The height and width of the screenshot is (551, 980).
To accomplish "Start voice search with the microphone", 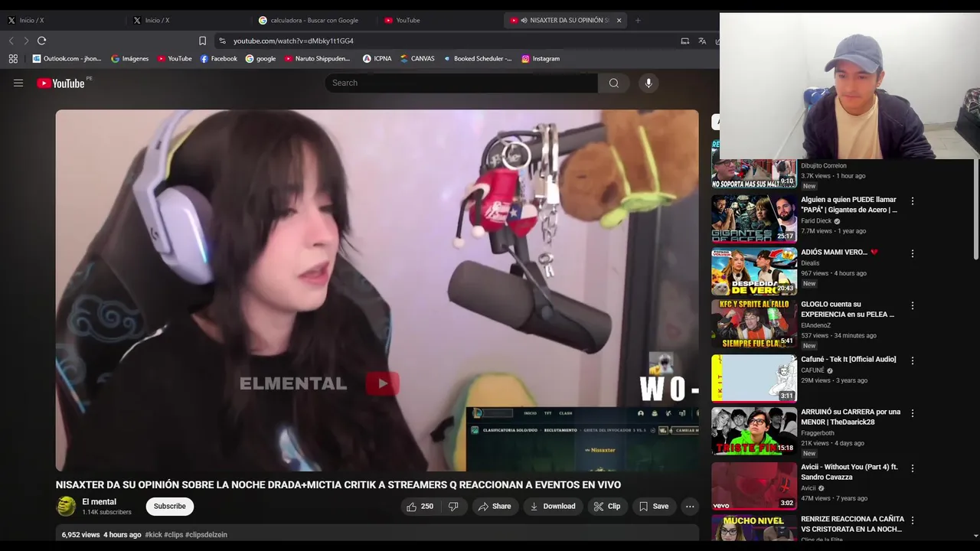I will [648, 83].
